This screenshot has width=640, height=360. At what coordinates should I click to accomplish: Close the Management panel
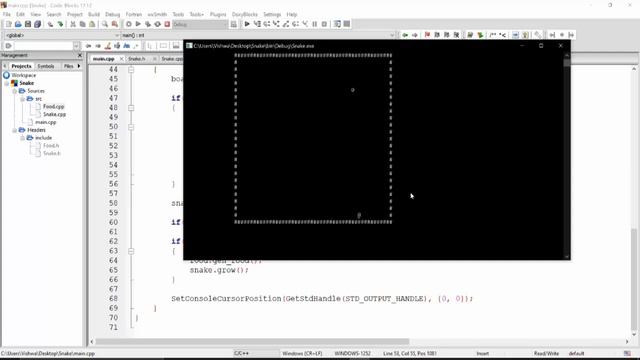pyautogui.click(x=80, y=56)
